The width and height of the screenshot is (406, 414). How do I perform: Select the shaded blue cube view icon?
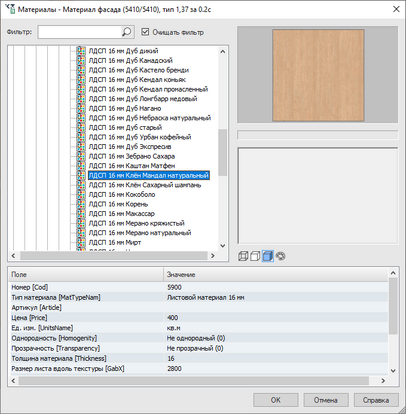coord(268,256)
